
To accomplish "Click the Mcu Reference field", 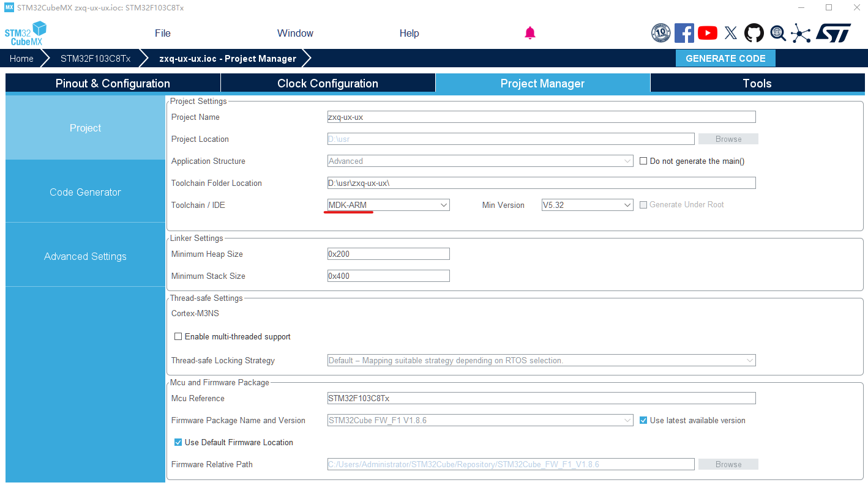I will (x=542, y=399).
